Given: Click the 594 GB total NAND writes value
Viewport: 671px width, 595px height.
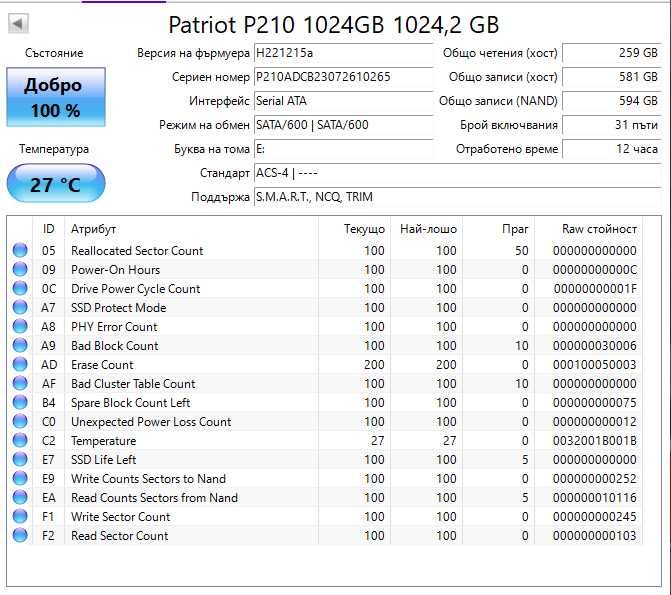Looking at the screenshot, I should tap(612, 101).
